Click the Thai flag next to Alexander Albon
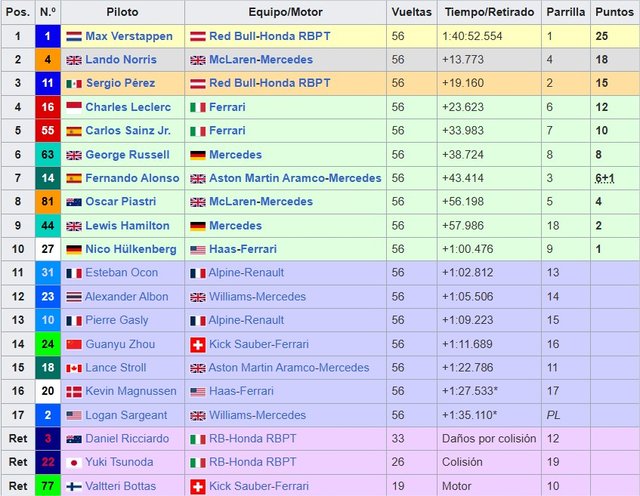Viewport: 640px width, 496px height. click(74, 297)
